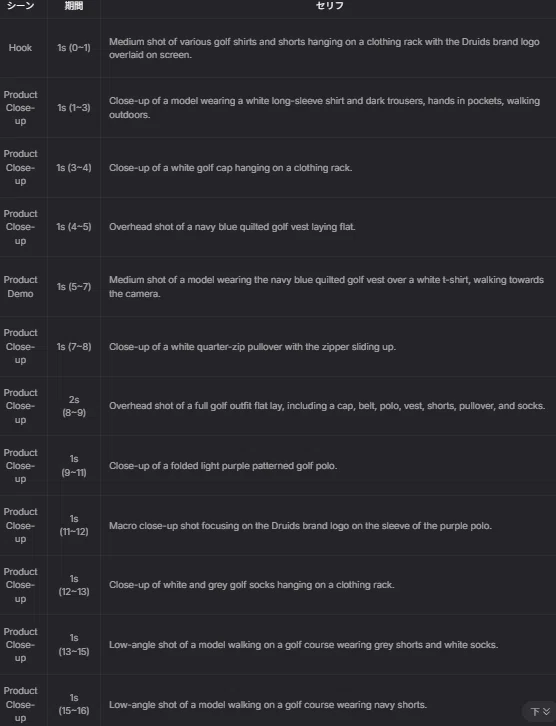556x726 pixels.
Task: Click the white golf cap description text
Action: pos(231,168)
